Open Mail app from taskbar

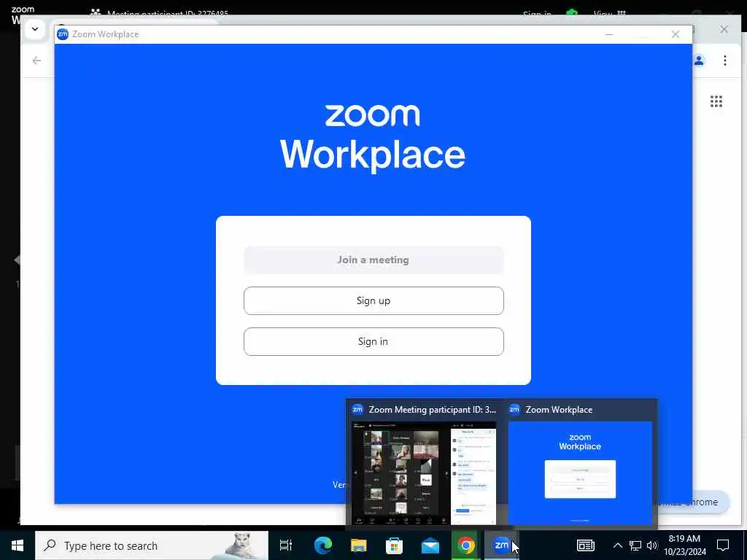click(430, 545)
